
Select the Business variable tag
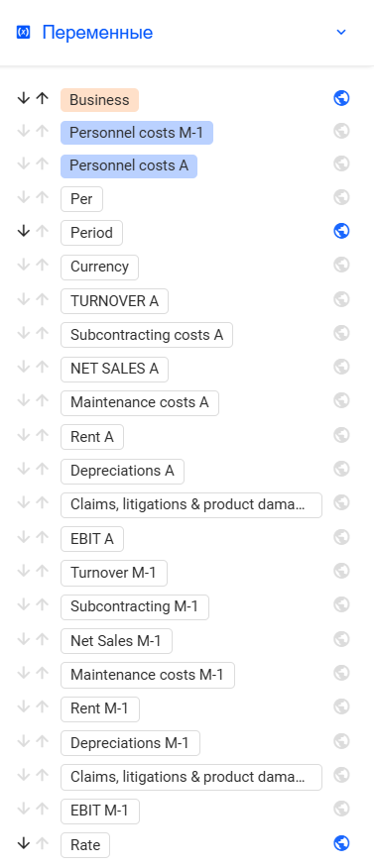tap(99, 100)
